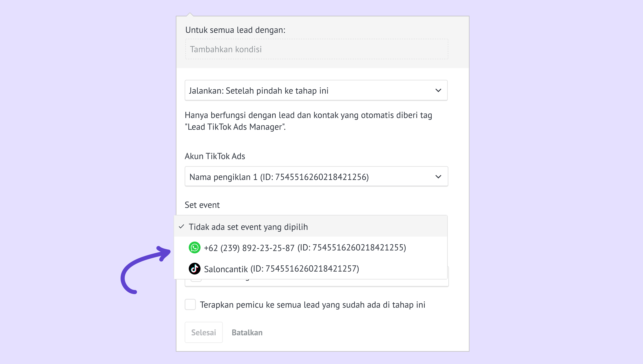Click the checkmark beside 'Tidak ada set event'
This screenshot has height=364, width=643.
[182, 227]
